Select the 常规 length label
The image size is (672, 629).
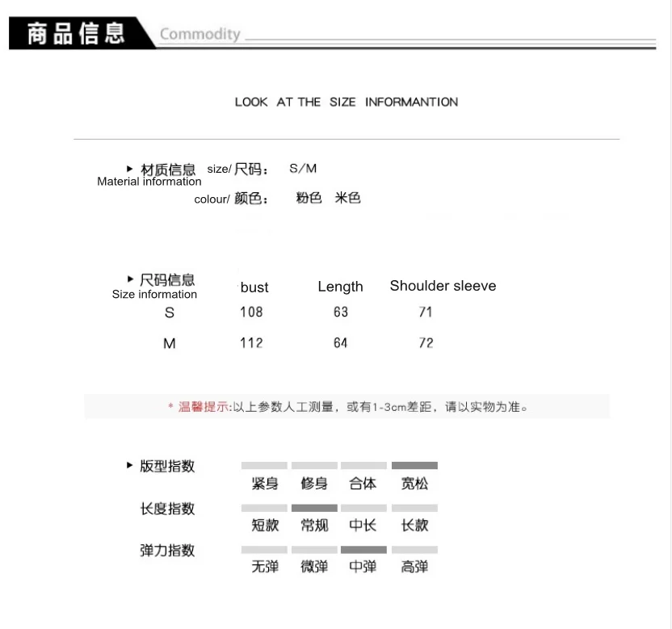[x=314, y=526]
